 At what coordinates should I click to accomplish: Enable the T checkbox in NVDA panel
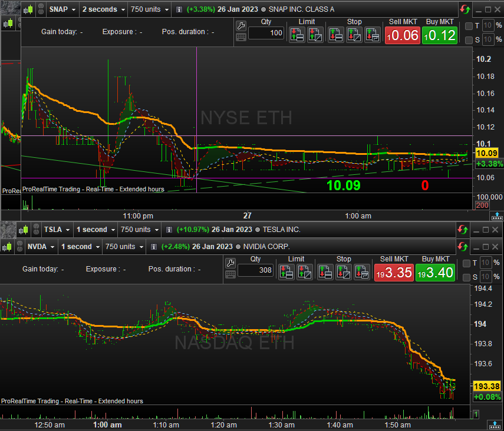466,263
